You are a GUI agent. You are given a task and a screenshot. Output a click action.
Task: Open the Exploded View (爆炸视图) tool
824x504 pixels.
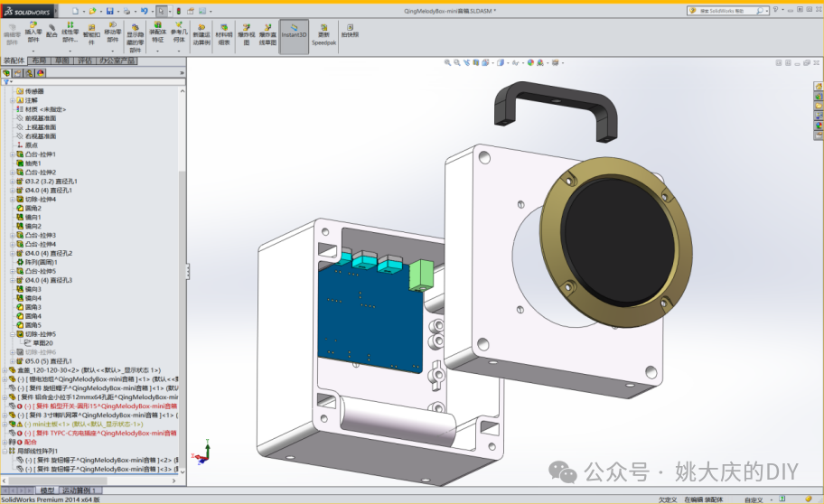click(x=246, y=33)
